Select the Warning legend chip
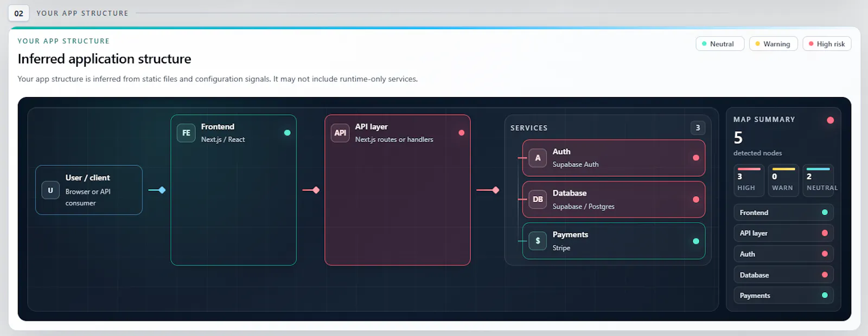 click(774, 44)
